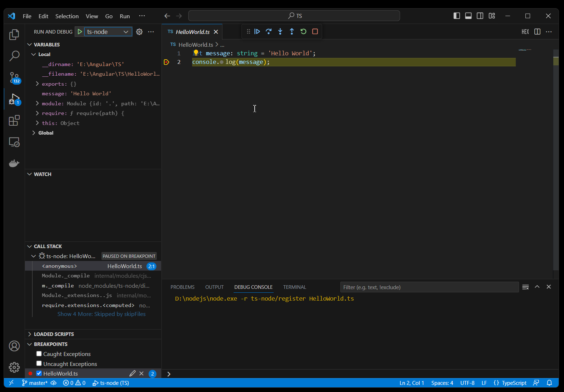Click Show 4 More skipped frames link

(x=101, y=314)
